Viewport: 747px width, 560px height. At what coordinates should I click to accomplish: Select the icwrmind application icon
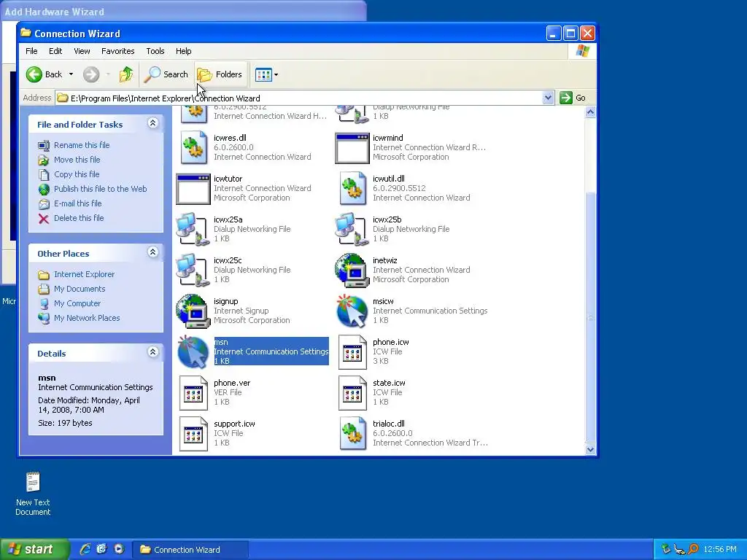pos(352,147)
